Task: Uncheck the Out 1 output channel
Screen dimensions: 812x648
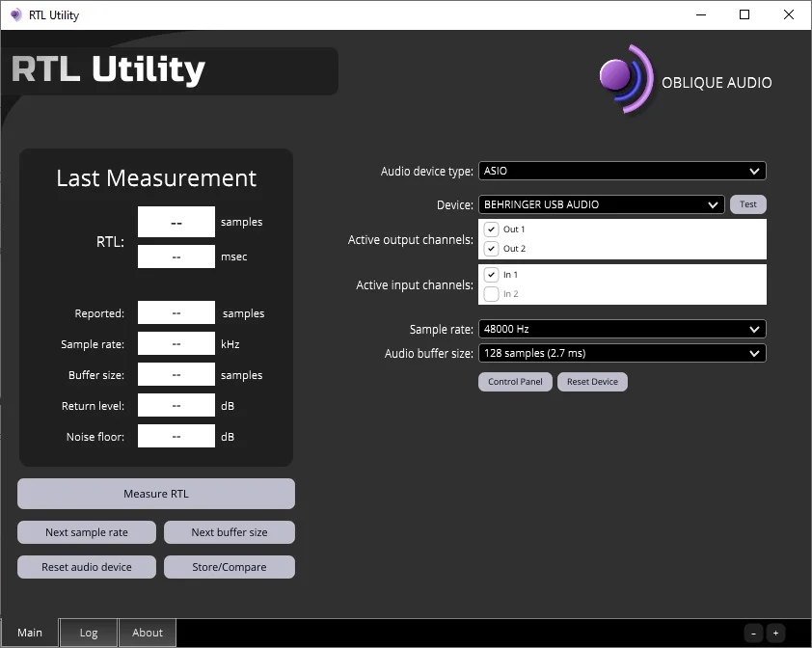Action: click(491, 229)
